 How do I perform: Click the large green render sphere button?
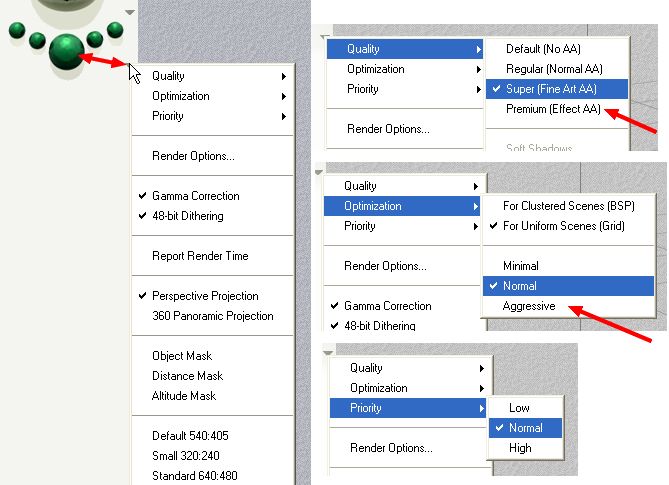(67, 52)
